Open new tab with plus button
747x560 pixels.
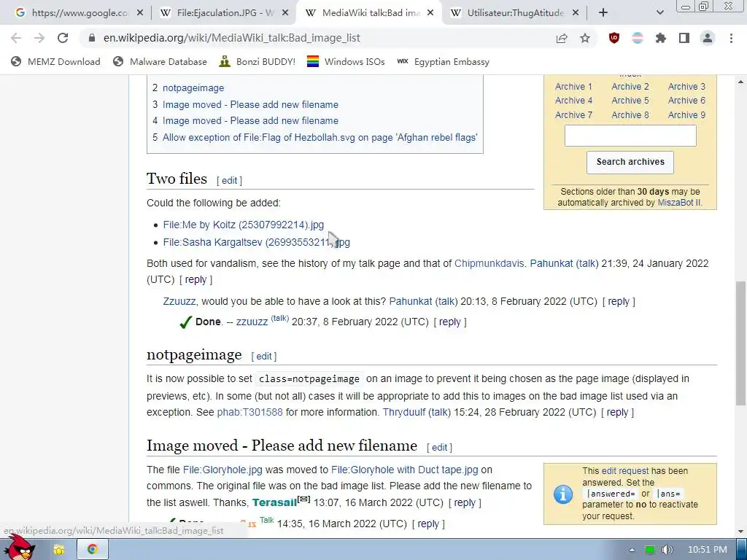pos(603,13)
